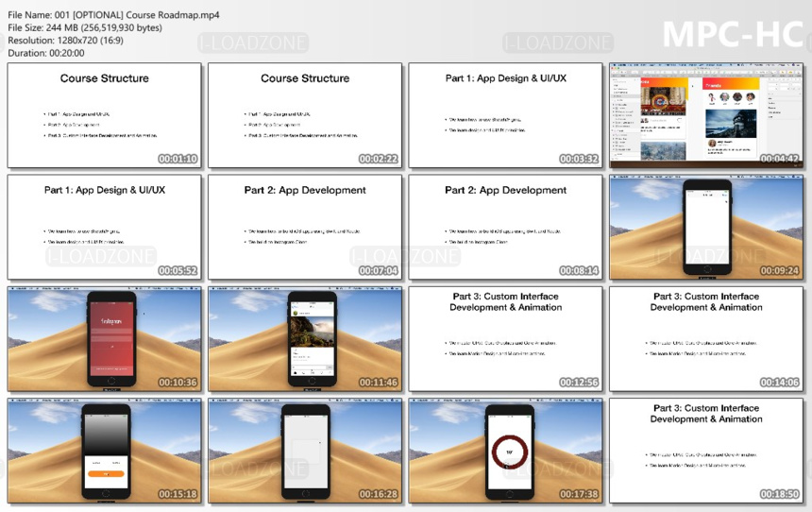Open the final Part 3 thumbnail at 00:18:50

tap(706, 451)
